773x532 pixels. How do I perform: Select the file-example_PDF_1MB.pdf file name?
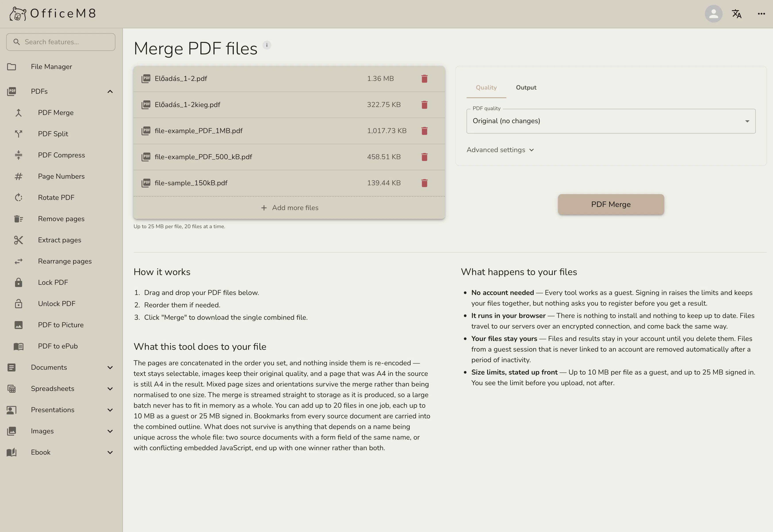pos(198,131)
